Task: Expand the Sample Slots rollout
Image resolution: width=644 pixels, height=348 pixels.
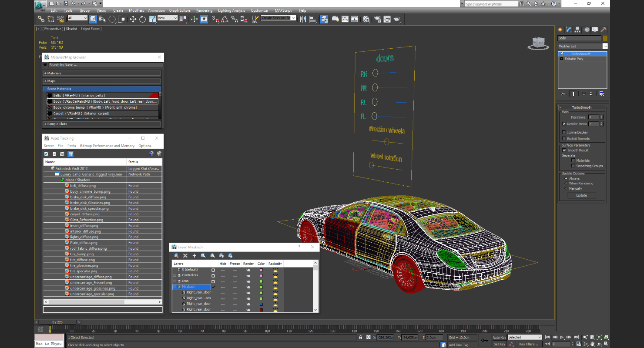Action: 102,124
